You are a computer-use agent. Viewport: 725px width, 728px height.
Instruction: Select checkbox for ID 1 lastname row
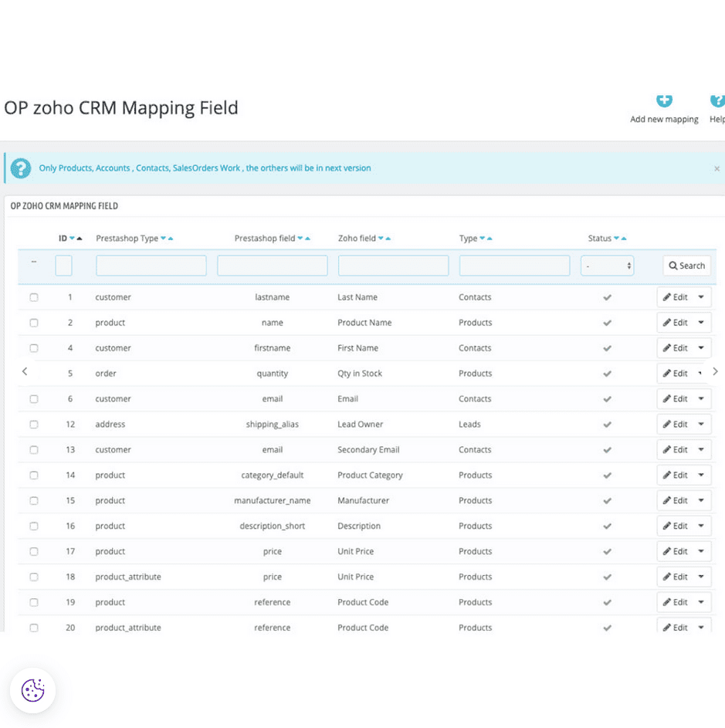[x=34, y=297]
